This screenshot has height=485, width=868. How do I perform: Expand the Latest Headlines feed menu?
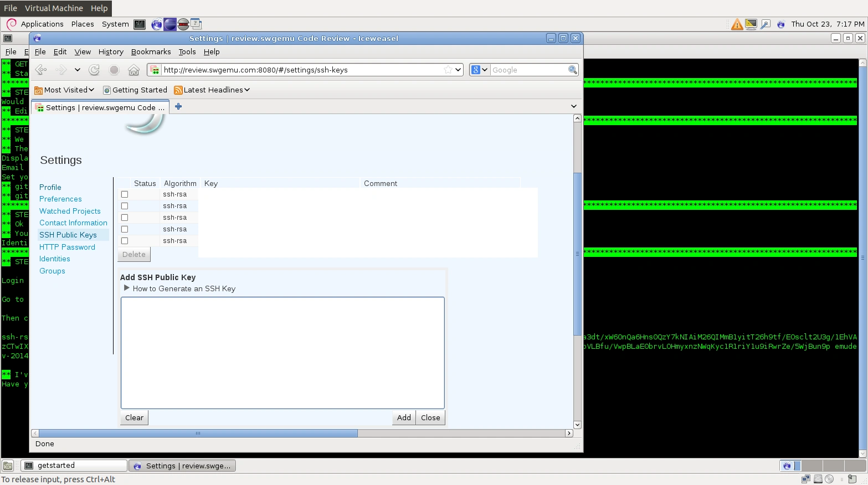[212, 90]
